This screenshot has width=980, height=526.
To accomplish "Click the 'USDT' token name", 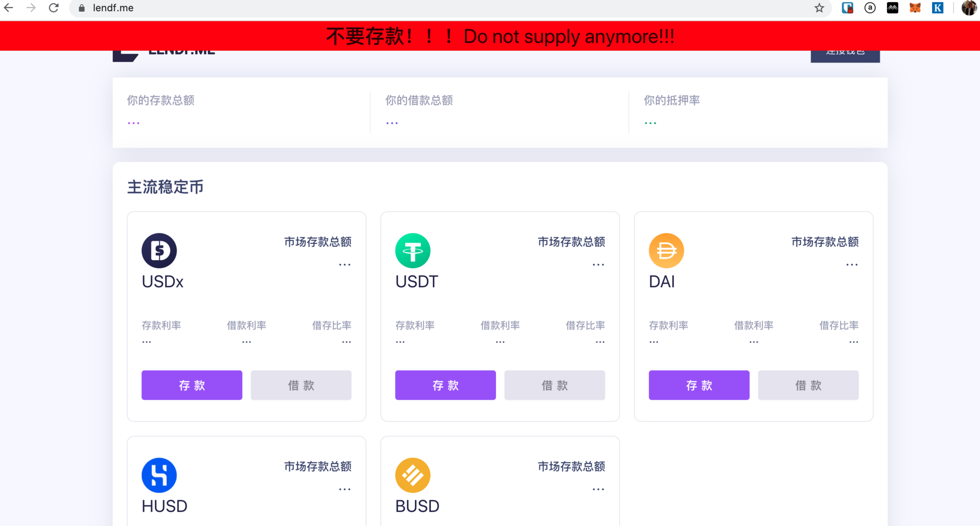I will (x=416, y=282).
